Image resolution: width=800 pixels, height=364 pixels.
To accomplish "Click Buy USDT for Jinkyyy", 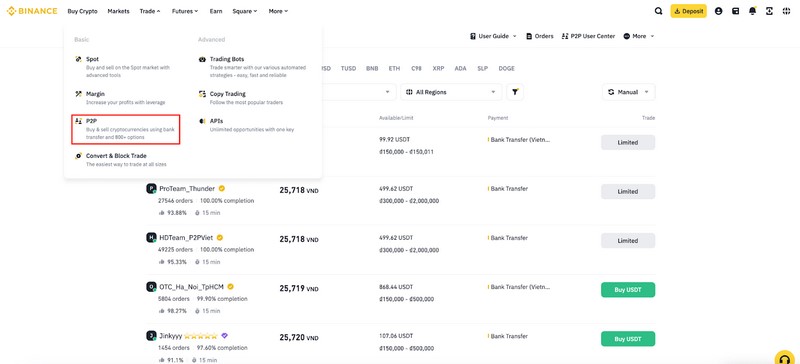I will (628, 338).
